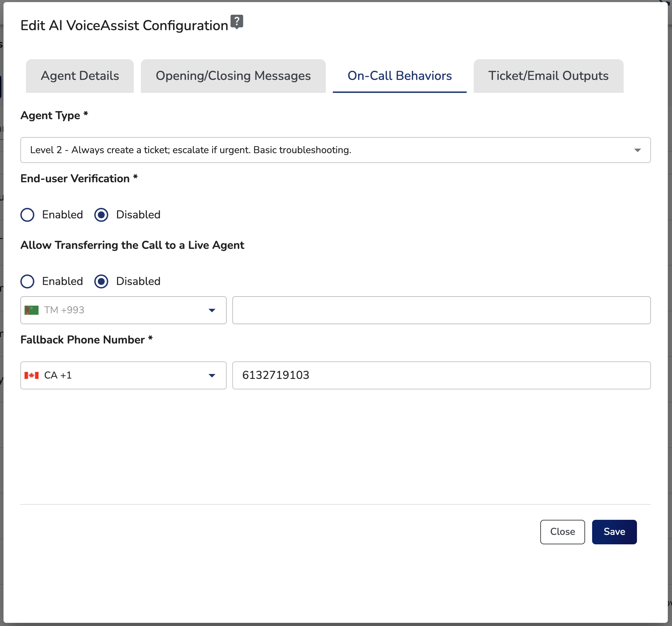
Task: Click the Agent Type dropdown arrow
Action: click(x=637, y=150)
